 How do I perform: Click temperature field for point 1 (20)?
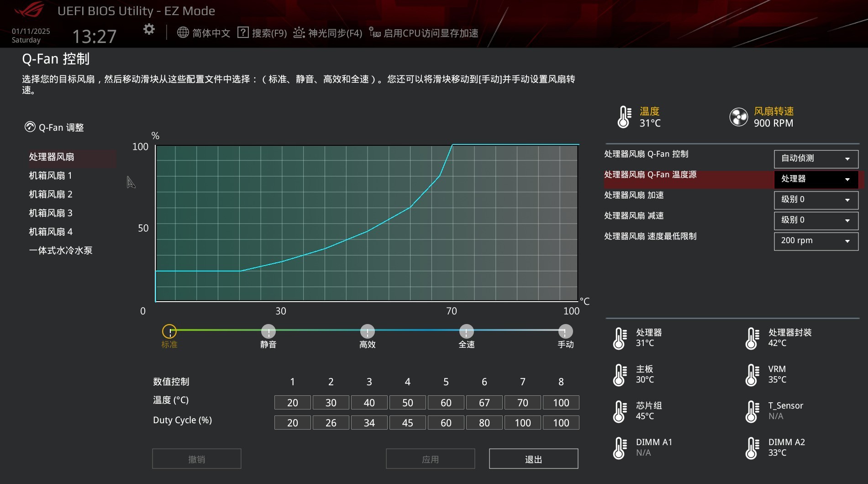(x=293, y=403)
